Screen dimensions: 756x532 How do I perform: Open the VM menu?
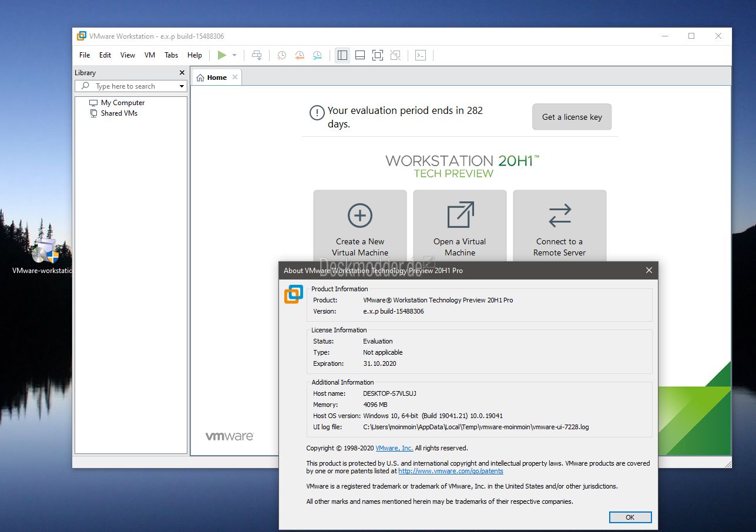point(150,55)
